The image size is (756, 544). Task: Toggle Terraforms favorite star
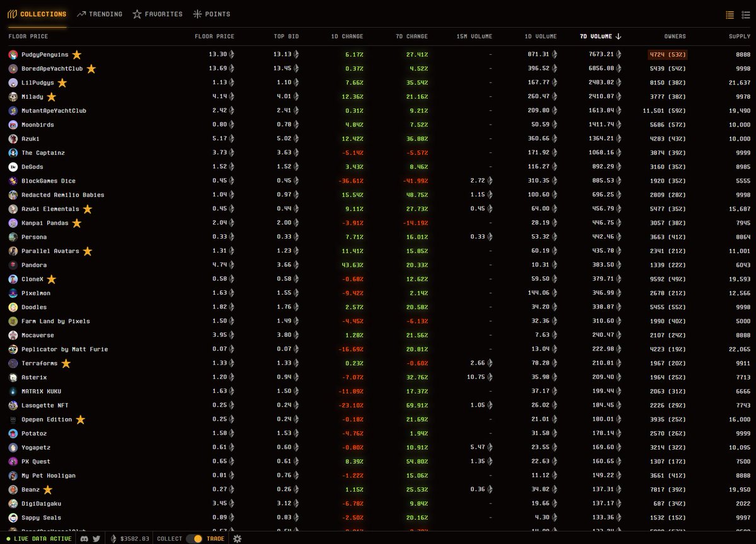click(66, 363)
